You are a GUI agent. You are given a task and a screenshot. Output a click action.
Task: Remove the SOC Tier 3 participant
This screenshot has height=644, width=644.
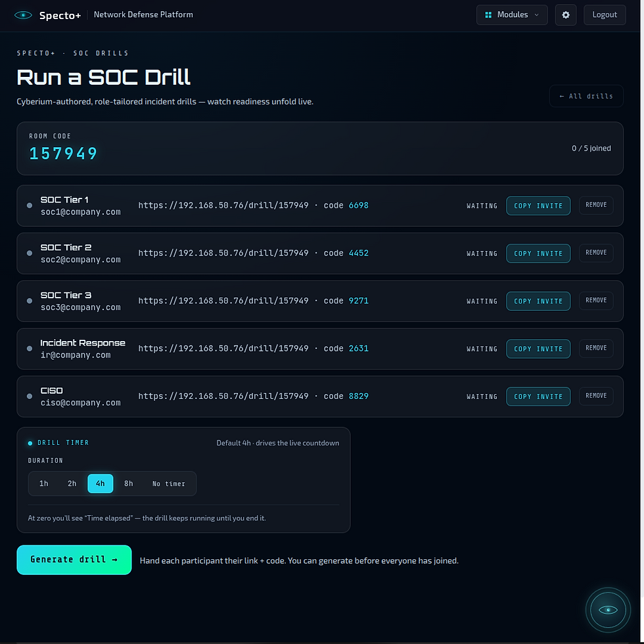coord(596,300)
